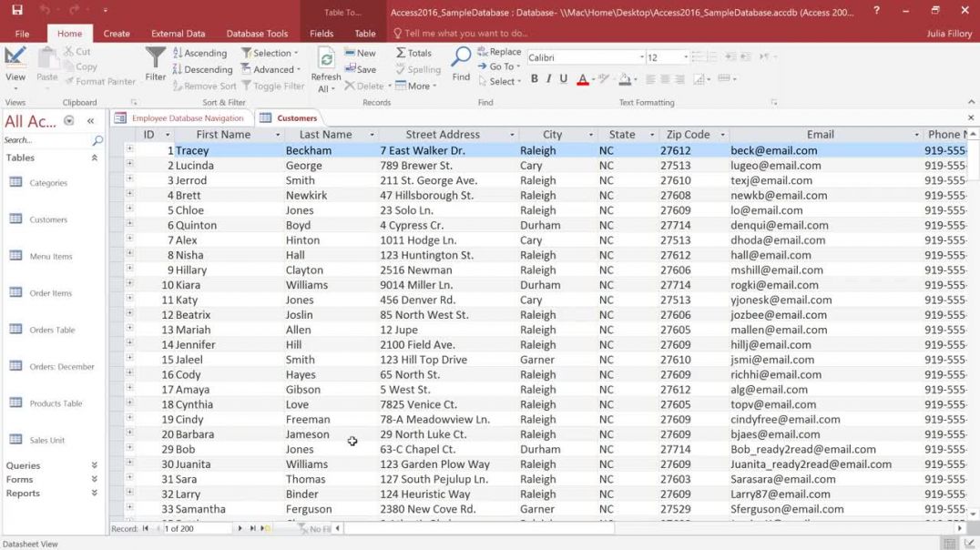The width and height of the screenshot is (980, 550).
Task: Click the search magnifier in navigation pane
Action: point(97,140)
